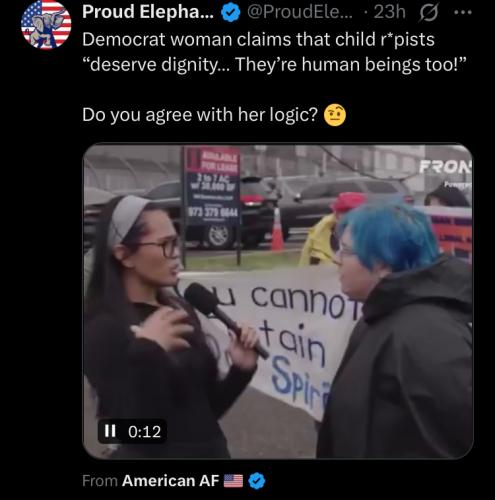This screenshot has height=500, width=495.
Task: Open the American AF source account link
Action: [x=170, y=481]
